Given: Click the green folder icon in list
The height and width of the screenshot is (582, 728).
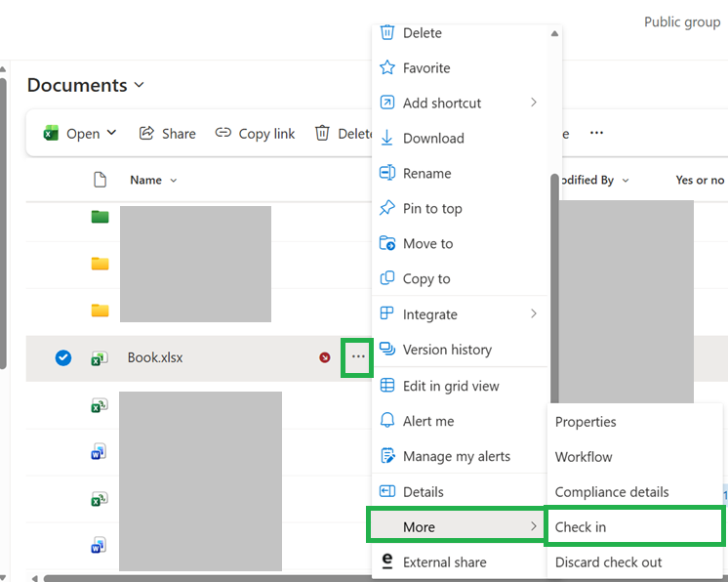Looking at the screenshot, I should [100, 217].
